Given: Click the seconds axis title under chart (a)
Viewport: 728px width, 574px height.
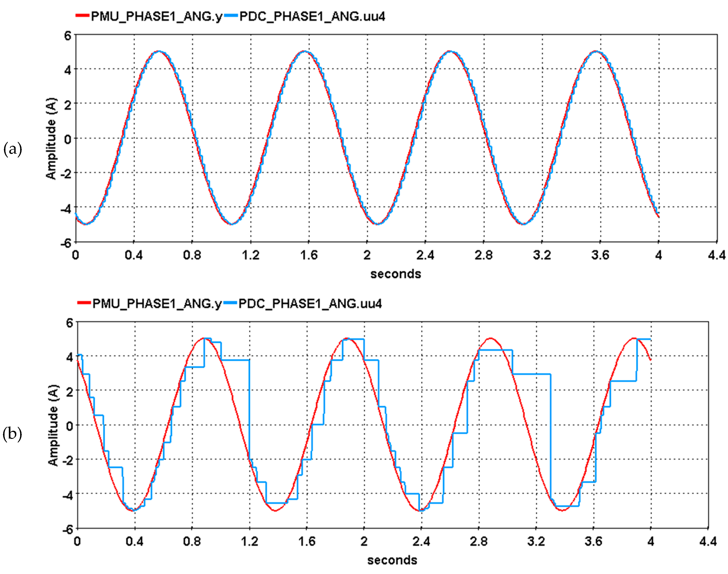Looking at the screenshot, I should coord(395,274).
